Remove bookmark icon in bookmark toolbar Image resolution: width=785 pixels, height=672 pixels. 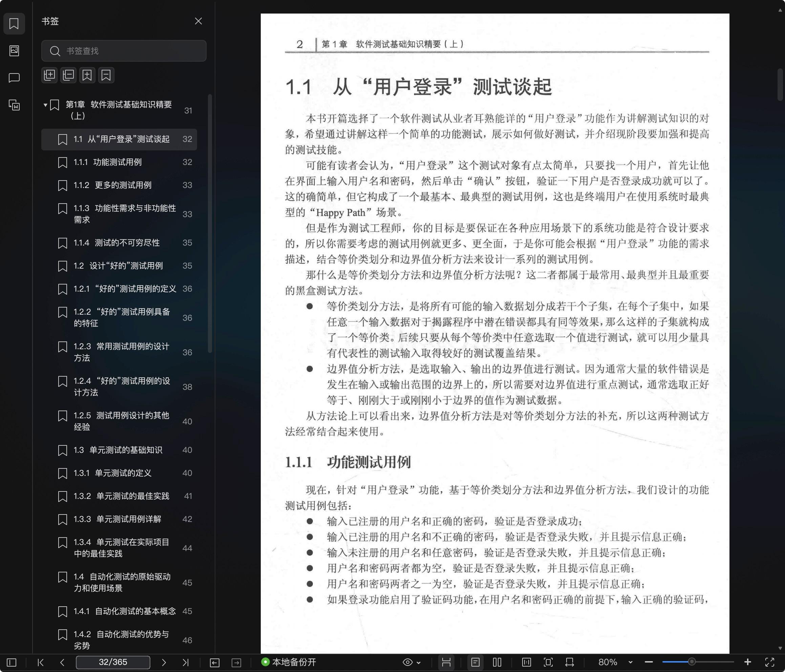click(106, 75)
